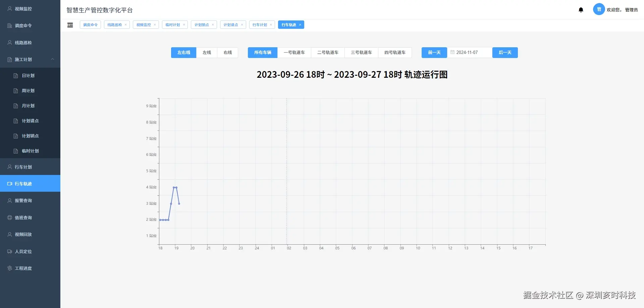Select the 左右线 line option
This screenshot has height=308, width=644.
[x=184, y=53]
